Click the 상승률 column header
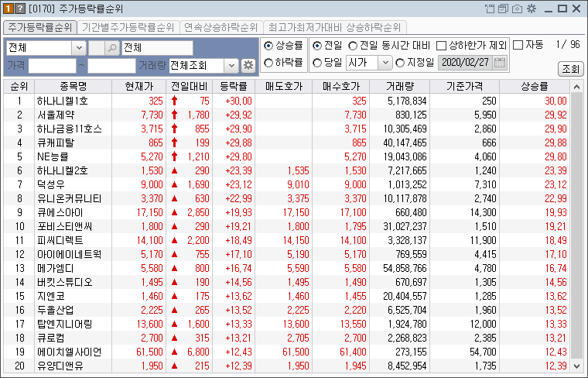 click(535, 86)
